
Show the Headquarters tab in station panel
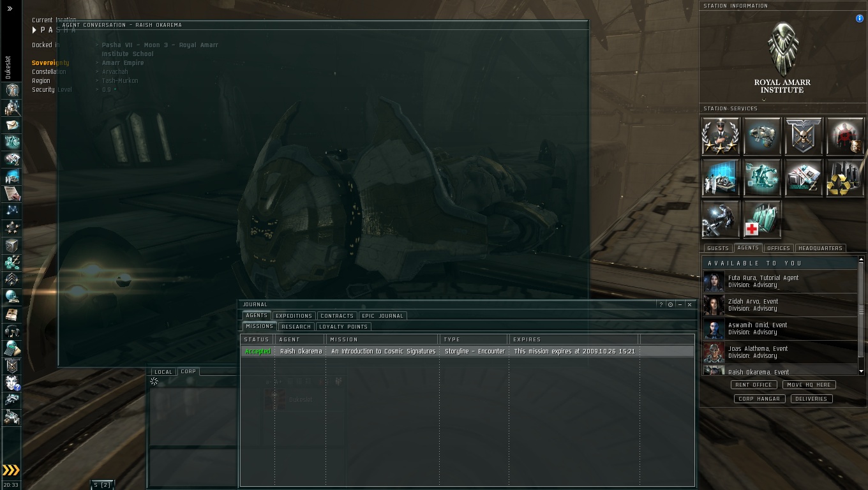[821, 248]
